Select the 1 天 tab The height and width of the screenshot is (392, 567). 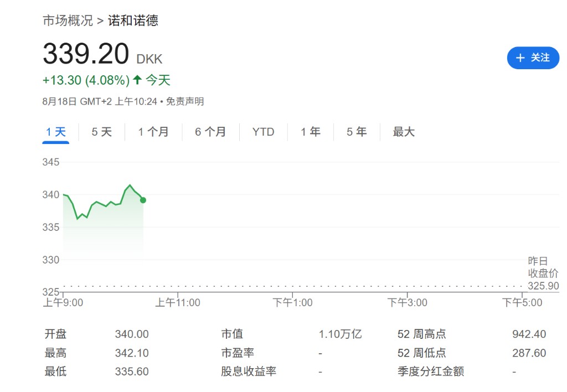click(x=55, y=132)
